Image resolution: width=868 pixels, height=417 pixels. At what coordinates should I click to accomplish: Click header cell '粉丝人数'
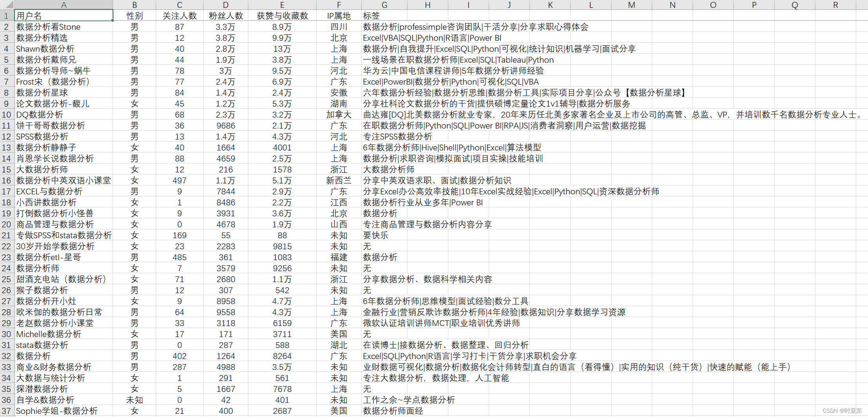[226, 16]
